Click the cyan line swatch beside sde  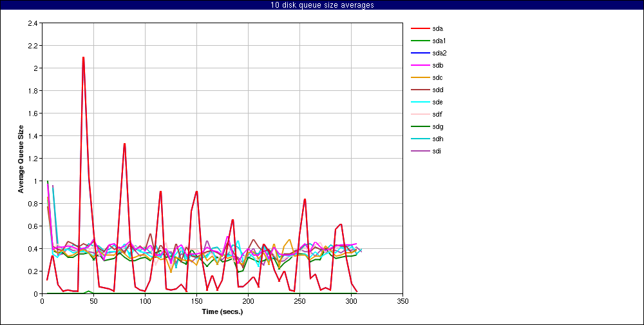pyautogui.click(x=421, y=102)
